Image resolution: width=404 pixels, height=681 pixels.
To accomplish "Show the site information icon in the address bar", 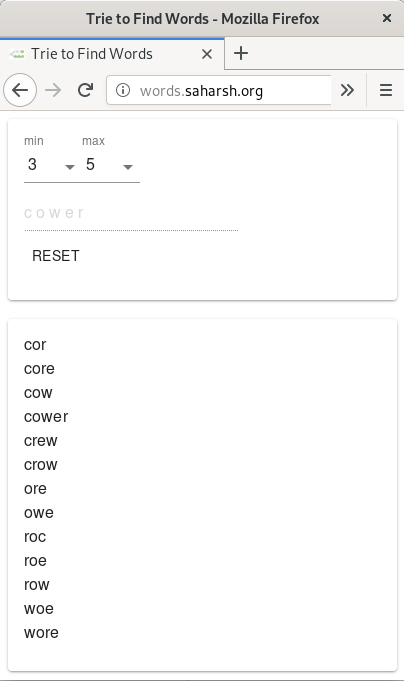I will coord(123,90).
